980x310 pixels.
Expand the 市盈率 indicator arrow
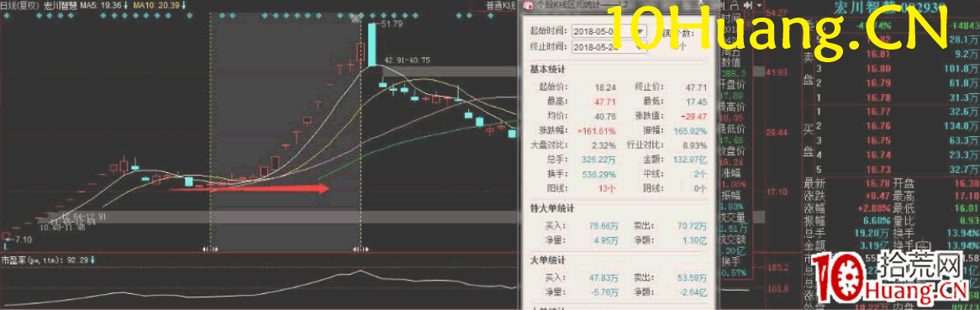[x=92, y=260]
